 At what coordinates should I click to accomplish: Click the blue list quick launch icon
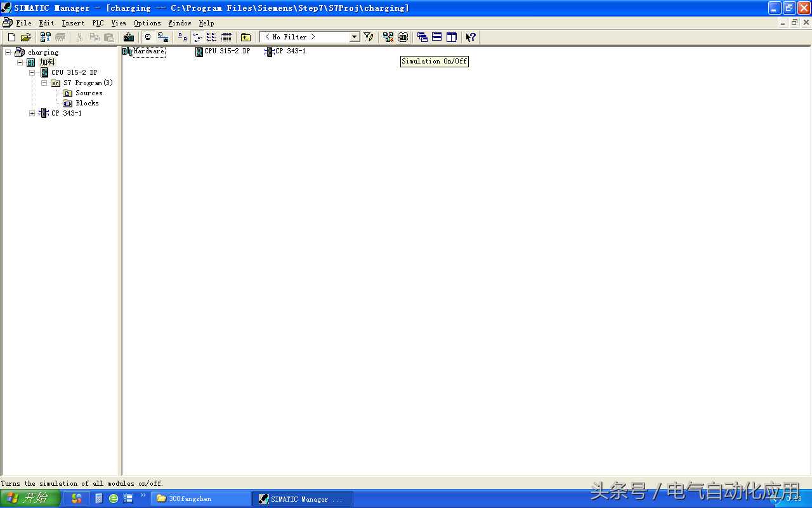(128, 498)
